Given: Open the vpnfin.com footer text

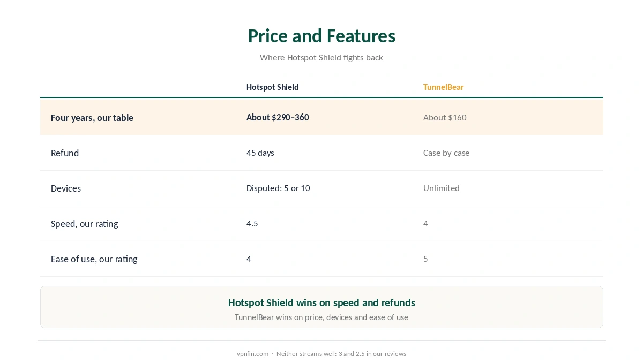Looking at the screenshot, I should click(x=252, y=354).
